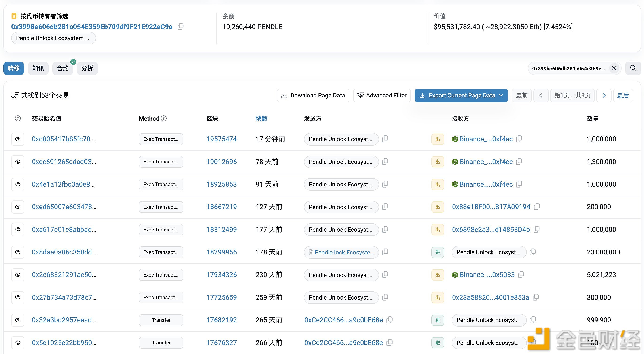Switch to the 合约 tab
The image size is (644, 354).
tap(62, 68)
